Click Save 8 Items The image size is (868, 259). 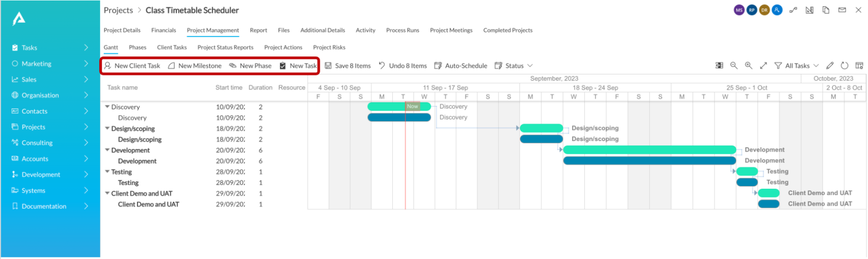(x=348, y=66)
